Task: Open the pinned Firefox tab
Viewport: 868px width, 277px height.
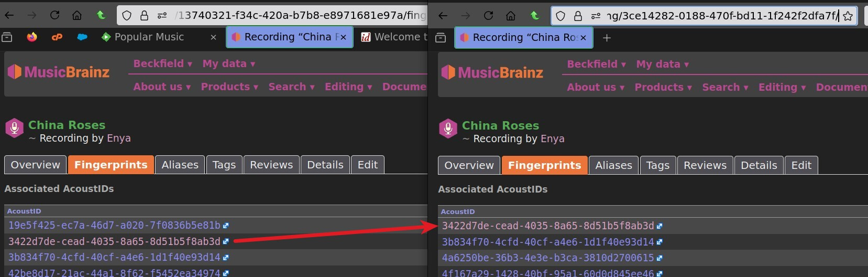Action: click(x=32, y=37)
